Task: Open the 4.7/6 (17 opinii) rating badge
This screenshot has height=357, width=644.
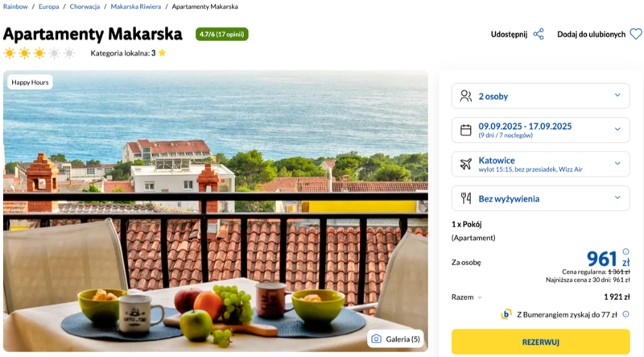Action: tap(222, 34)
